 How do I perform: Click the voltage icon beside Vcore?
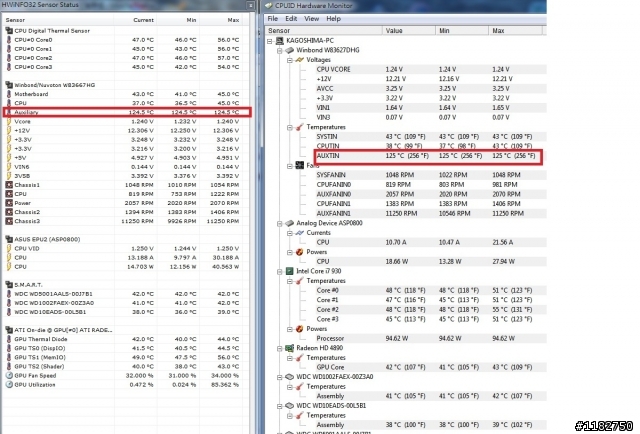click(x=9, y=122)
